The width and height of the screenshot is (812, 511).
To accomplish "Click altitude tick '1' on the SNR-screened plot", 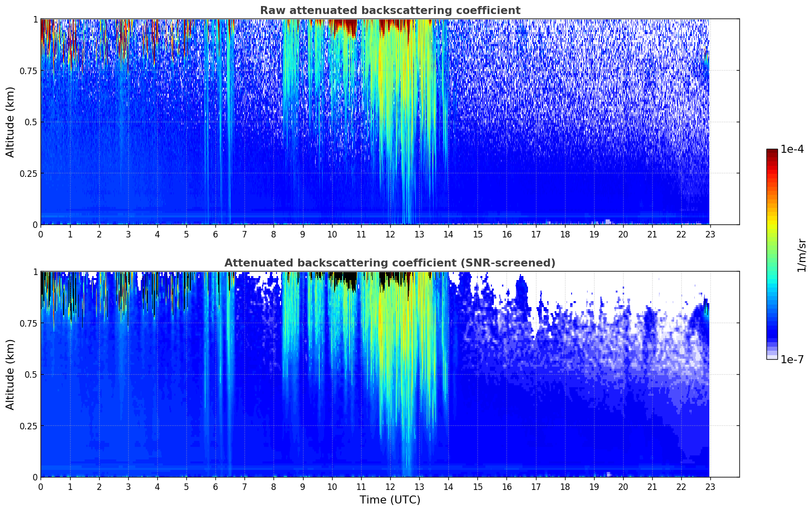I will [x=35, y=272].
